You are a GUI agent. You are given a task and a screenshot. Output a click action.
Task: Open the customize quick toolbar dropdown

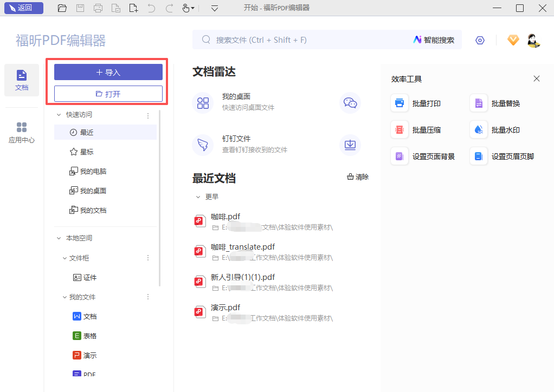[x=215, y=8]
